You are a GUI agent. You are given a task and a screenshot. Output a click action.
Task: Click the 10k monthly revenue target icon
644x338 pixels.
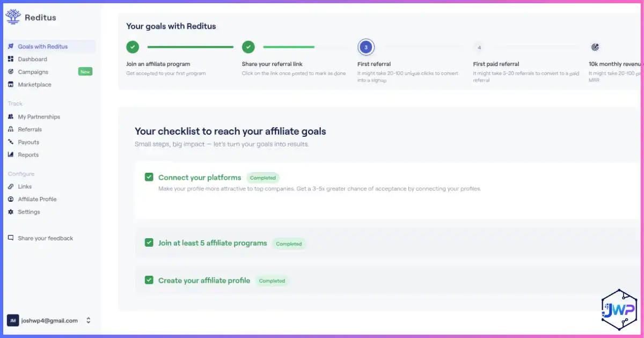(x=595, y=47)
